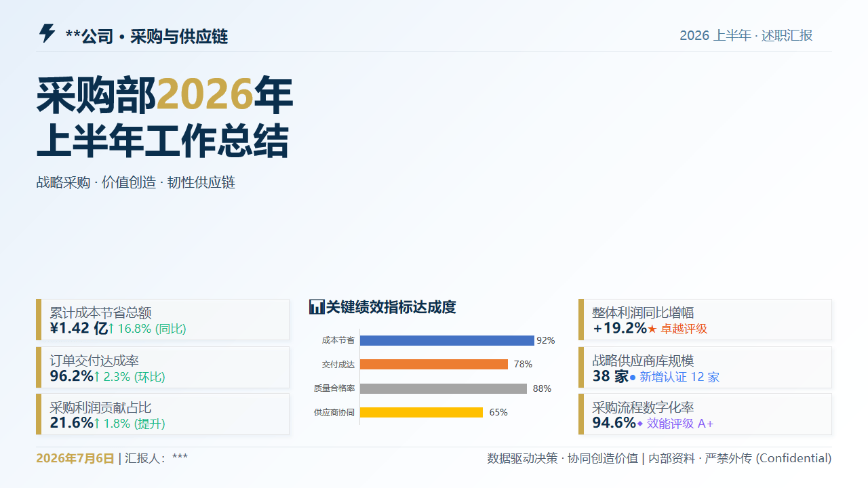The width and height of the screenshot is (868, 488).
Task: Click the 效能评级 A+ label
Action: click(680, 424)
